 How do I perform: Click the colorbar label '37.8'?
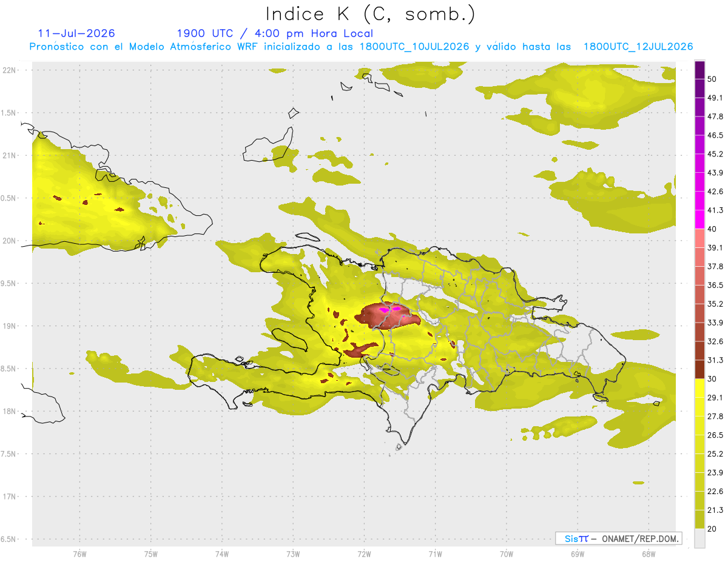pos(715,266)
